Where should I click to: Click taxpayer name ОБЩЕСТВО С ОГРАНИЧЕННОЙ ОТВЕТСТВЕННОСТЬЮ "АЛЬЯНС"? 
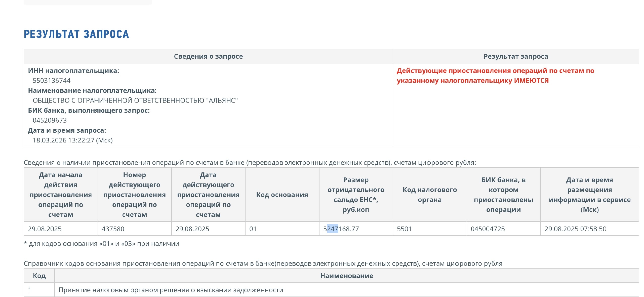coord(135,100)
